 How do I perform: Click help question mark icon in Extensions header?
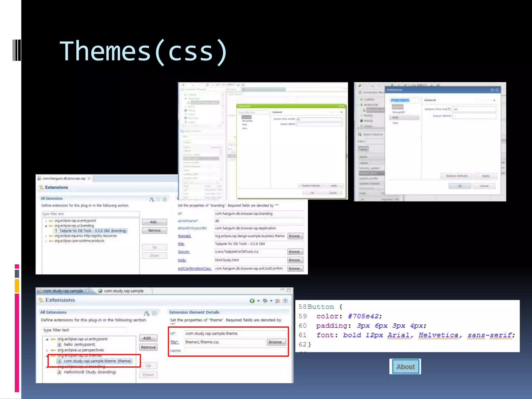tap(285, 301)
